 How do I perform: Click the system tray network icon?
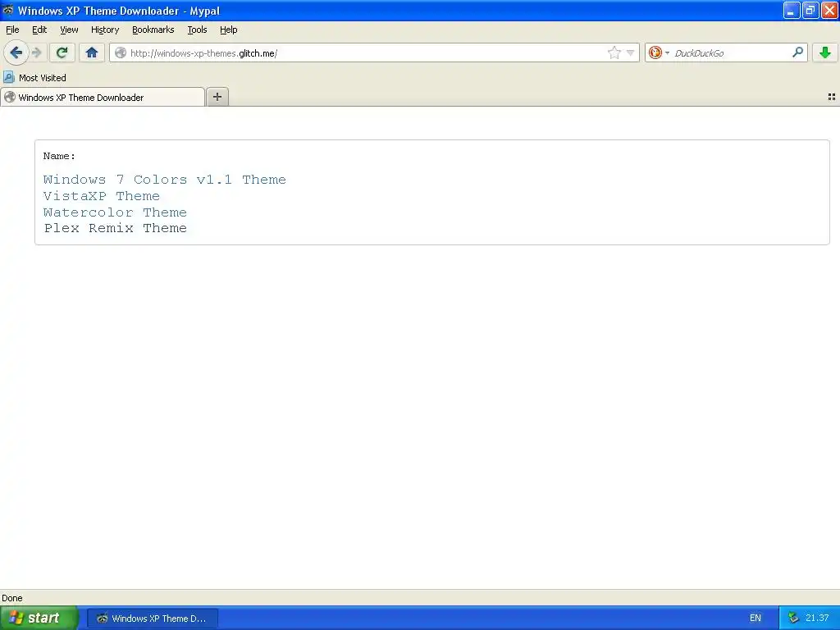pyautogui.click(x=793, y=618)
